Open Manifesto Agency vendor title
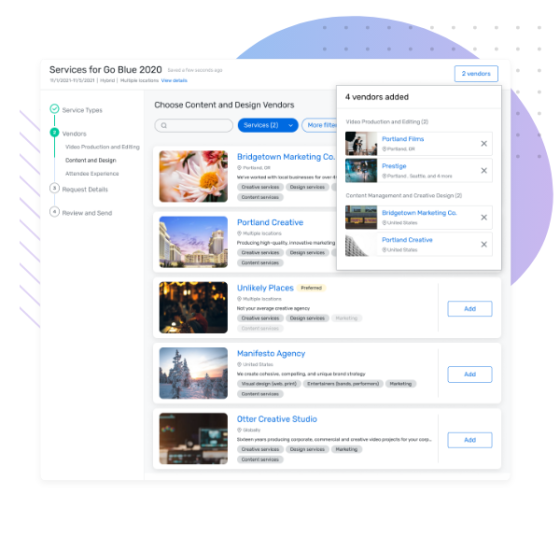This screenshot has width=560, height=537. point(271,353)
